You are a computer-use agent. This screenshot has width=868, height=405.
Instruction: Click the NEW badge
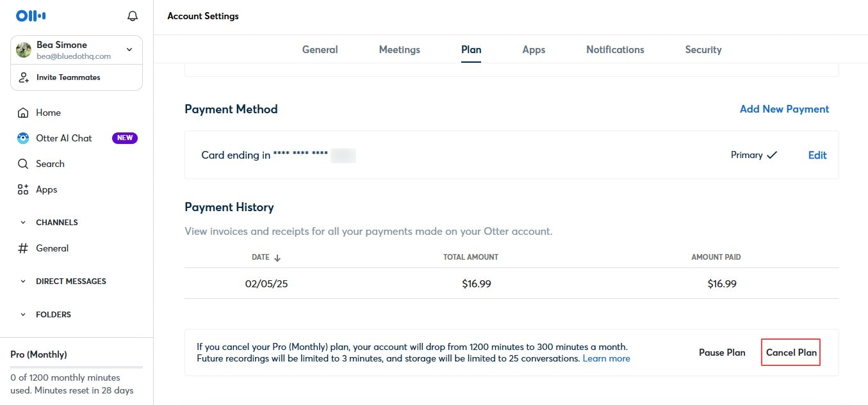click(125, 138)
